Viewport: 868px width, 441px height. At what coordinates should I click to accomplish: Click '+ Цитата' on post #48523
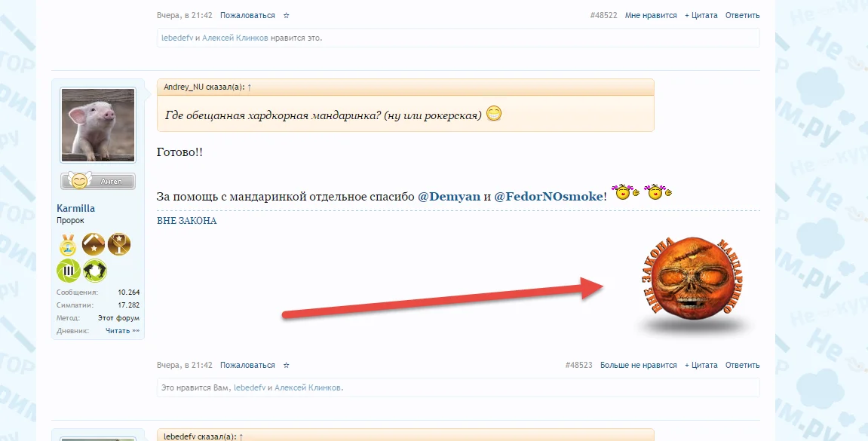[x=701, y=365]
